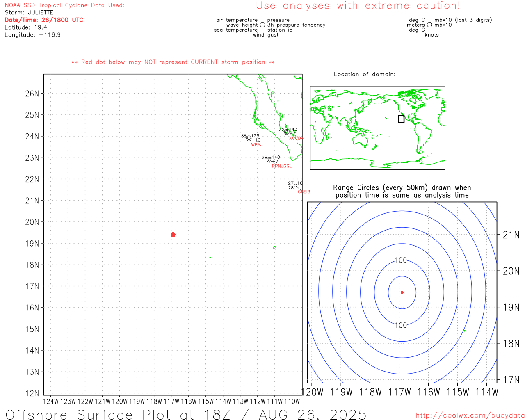Image resolution: width=525 pixels, height=420 pixels.
Task: Click upper '100' range circle label
Action: [401, 260]
